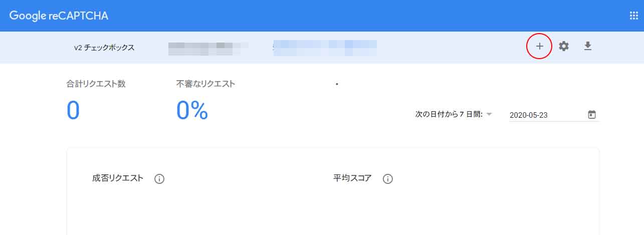This screenshot has width=644, height=235.
Task: Click the 0% suspicious requests value
Action: click(x=192, y=110)
